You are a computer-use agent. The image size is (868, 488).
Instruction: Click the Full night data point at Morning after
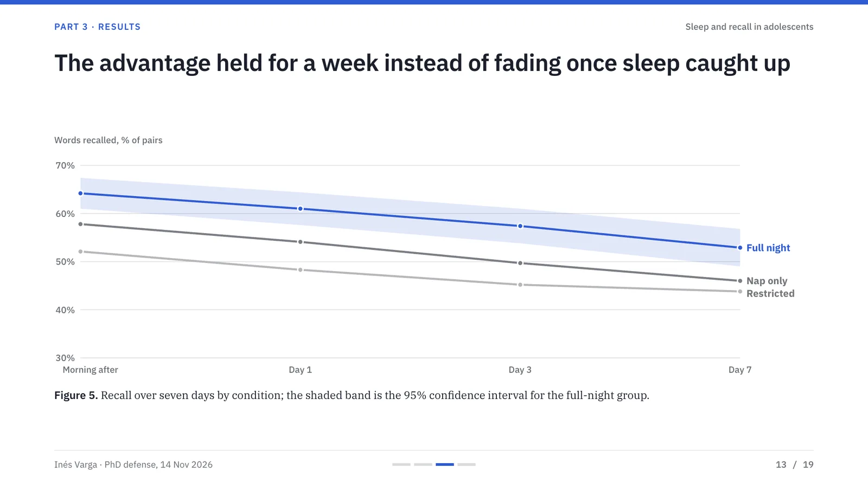(81, 194)
